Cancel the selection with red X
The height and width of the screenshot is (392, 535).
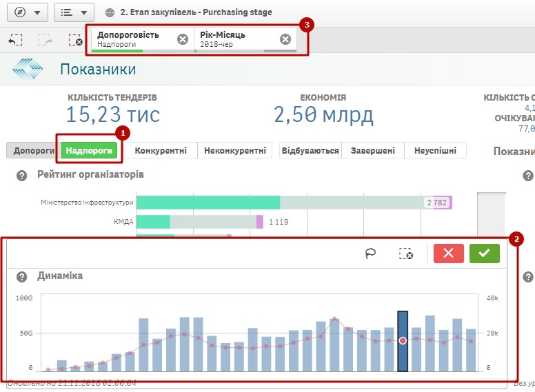pyautogui.click(x=448, y=254)
